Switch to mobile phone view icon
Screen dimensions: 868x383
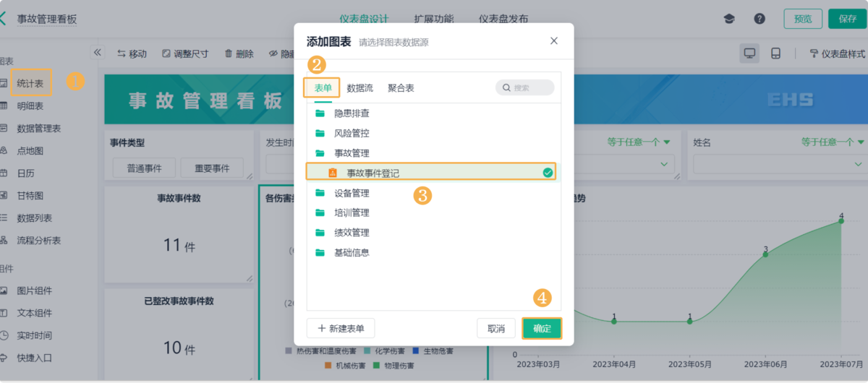[775, 53]
